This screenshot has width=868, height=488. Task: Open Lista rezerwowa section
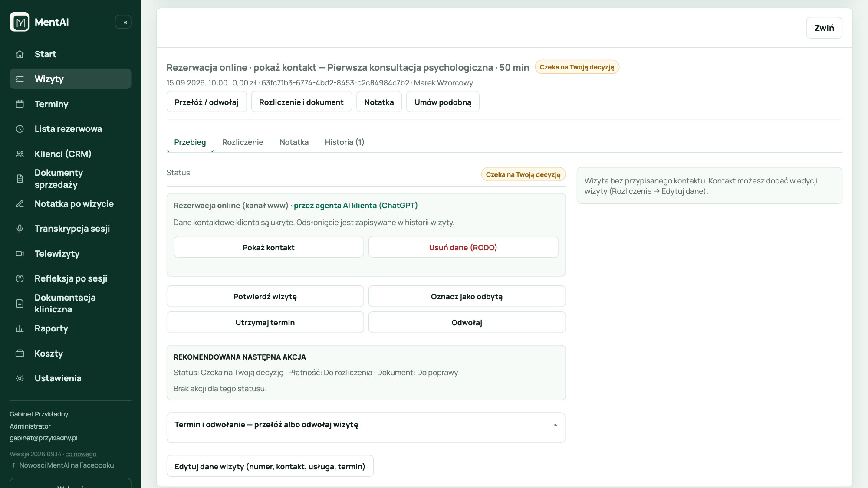tap(70, 129)
